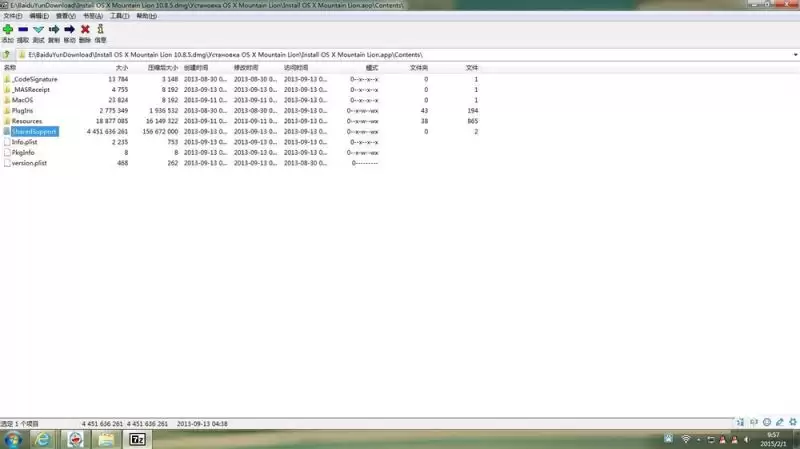Click the blue Extract minus icon
Image resolution: width=800 pixels, height=449 pixels.
coord(23,30)
